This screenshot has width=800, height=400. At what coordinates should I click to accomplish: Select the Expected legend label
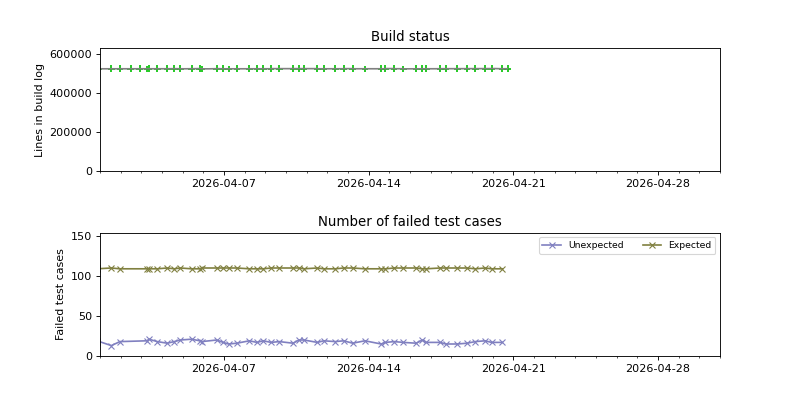point(689,245)
